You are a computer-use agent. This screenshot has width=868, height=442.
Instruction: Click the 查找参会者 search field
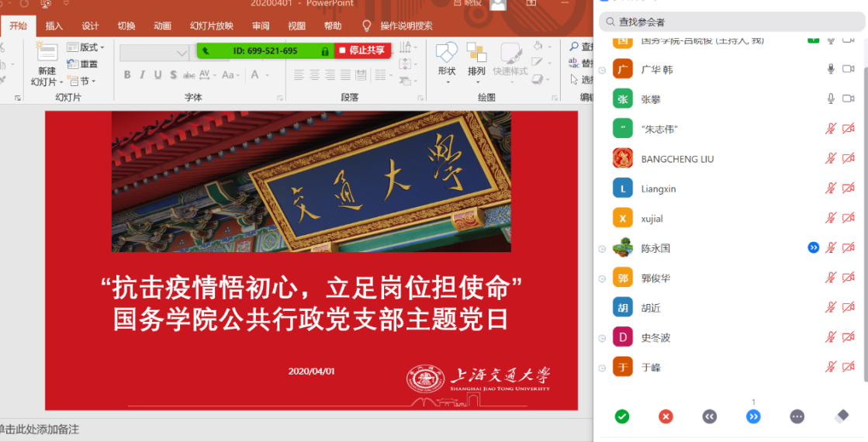pyautogui.click(x=731, y=22)
